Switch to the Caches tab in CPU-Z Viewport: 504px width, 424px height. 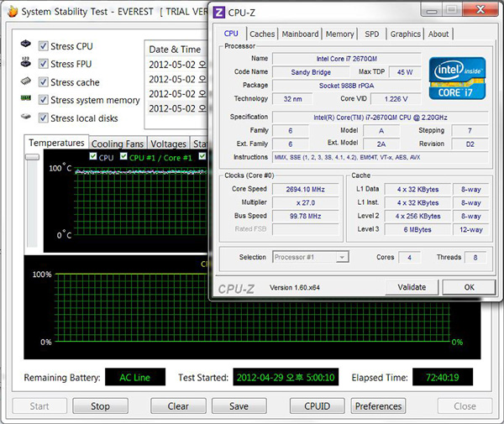[x=262, y=34]
